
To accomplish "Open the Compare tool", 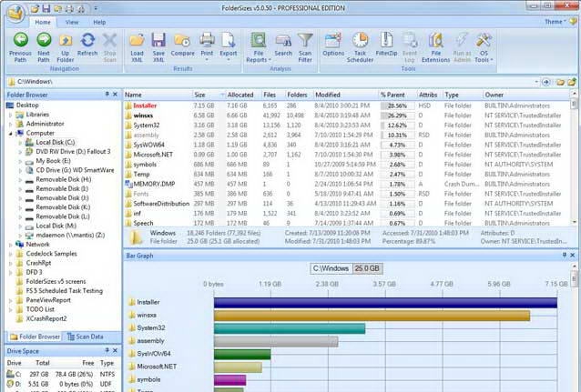I will 182,45.
